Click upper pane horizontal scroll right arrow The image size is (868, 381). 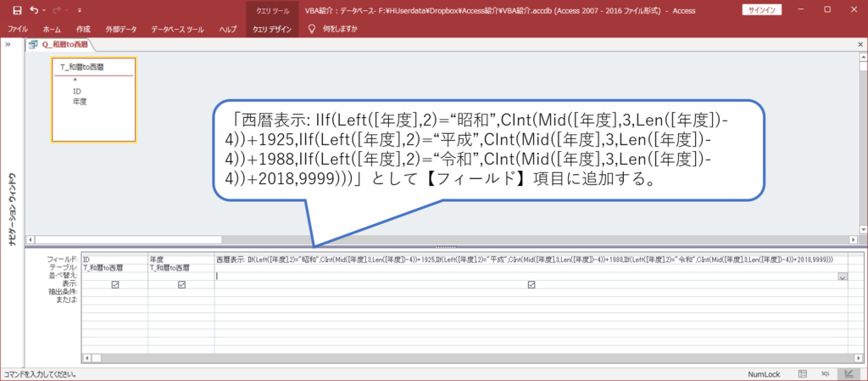[x=853, y=240]
